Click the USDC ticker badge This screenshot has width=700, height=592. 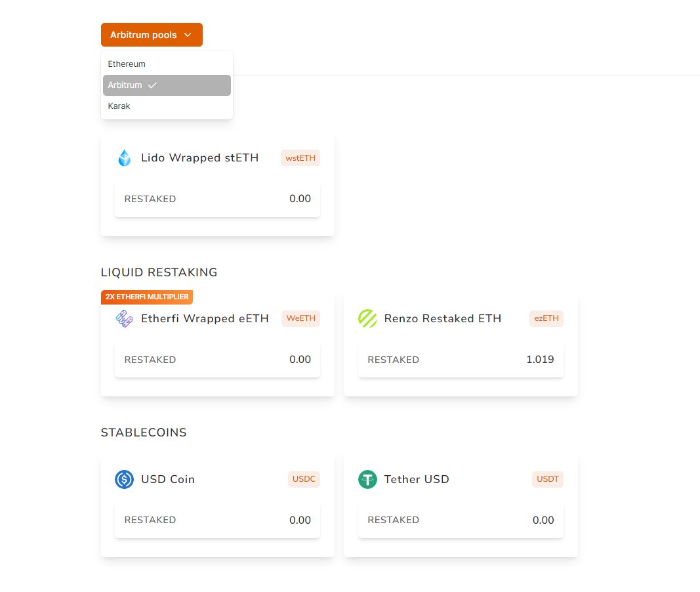click(304, 479)
